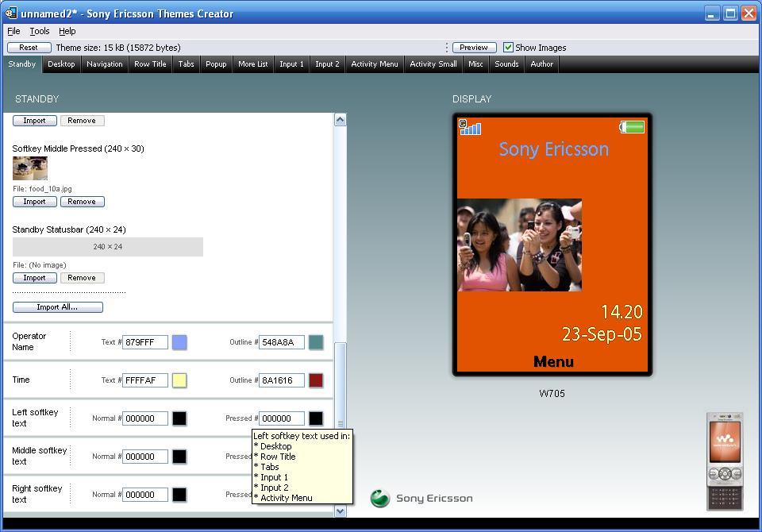Screen dimensions: 762x532
Task: Open the Help menu
Action: coord(67,31)
